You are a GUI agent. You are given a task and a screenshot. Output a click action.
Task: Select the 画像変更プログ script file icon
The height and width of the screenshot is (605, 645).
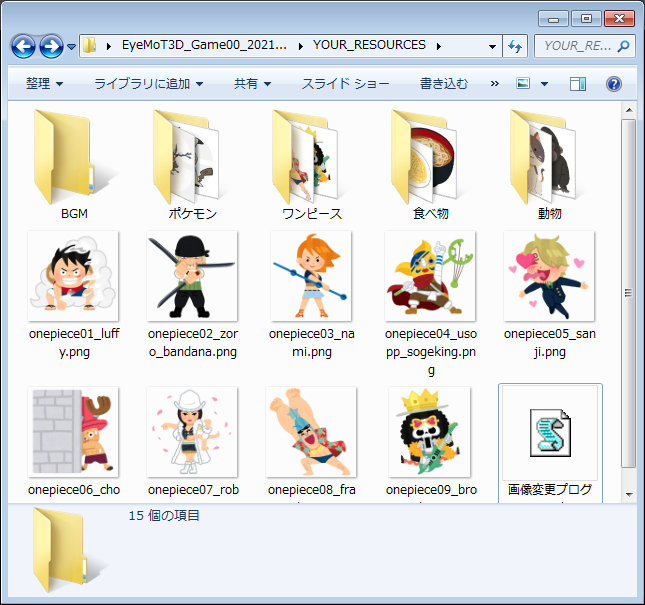click(x=550, y=433)
